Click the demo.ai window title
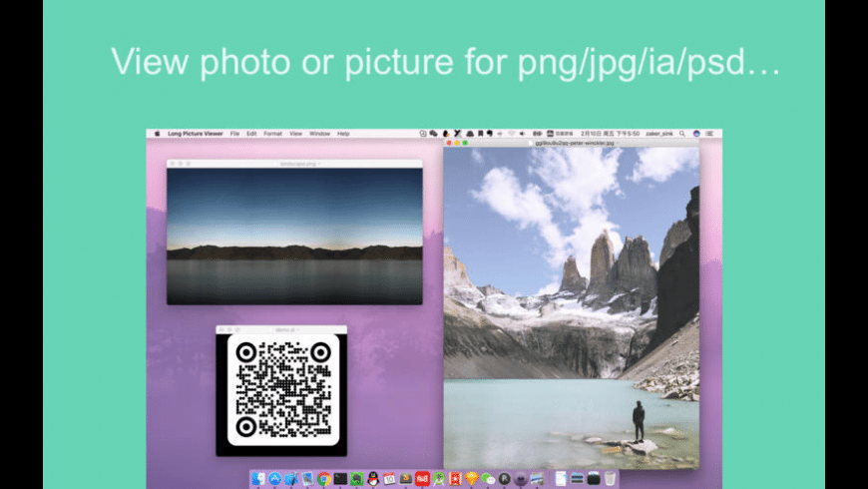Screen dimensions: 868x489 (286, 329)
